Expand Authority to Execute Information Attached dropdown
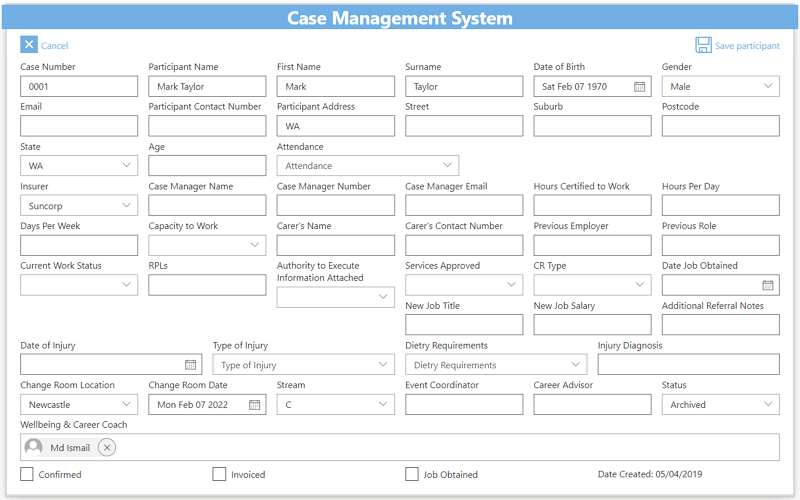 point(336,297)
